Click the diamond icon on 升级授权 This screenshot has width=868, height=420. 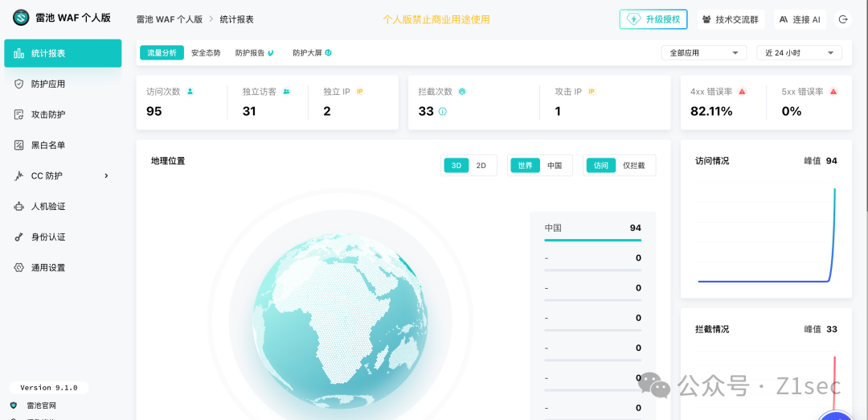point(633,19)
